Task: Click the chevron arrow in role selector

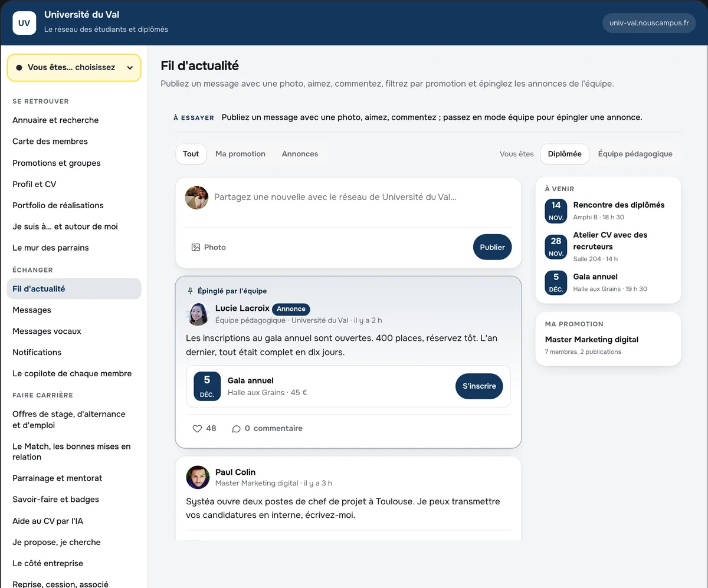Action: coord(130,68)
